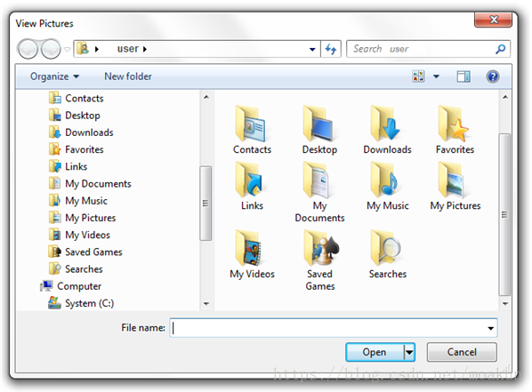Viewport: 532px width, 392px height.
Task: Expand the view options dropdown arrow
Action: click(436, 76)
